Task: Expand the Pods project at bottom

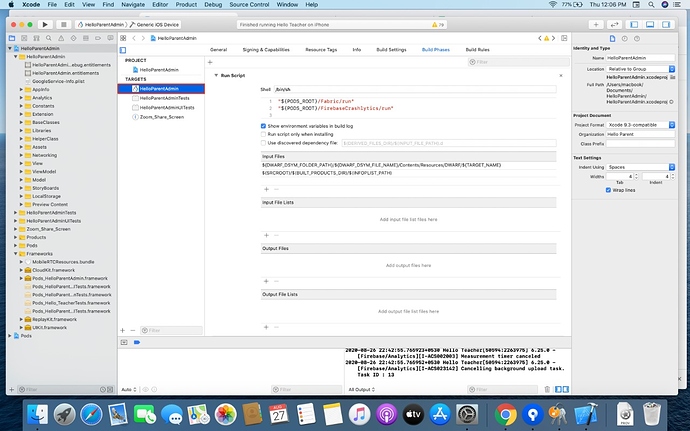Action: [x=10, y=336]
